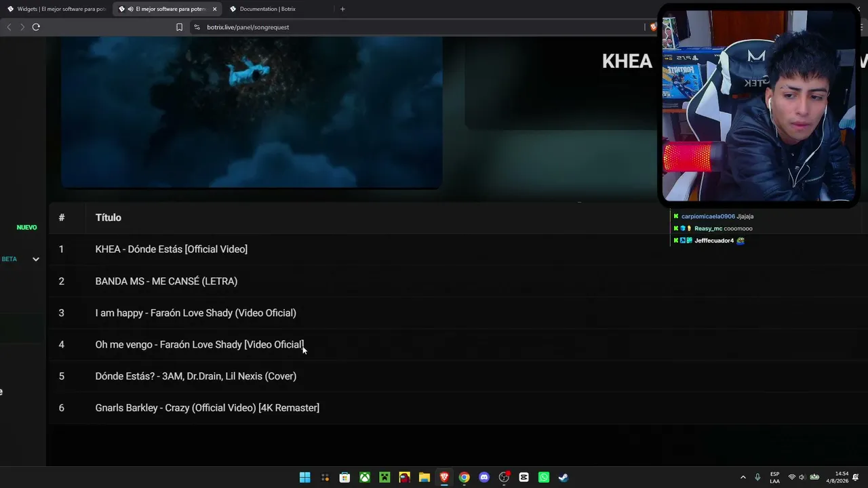Viewport: 868px width, 488px height.
Task: Select 'Dónde Estás? - 3AM, Dr.Drain' cover
Action: pos(196,376)
